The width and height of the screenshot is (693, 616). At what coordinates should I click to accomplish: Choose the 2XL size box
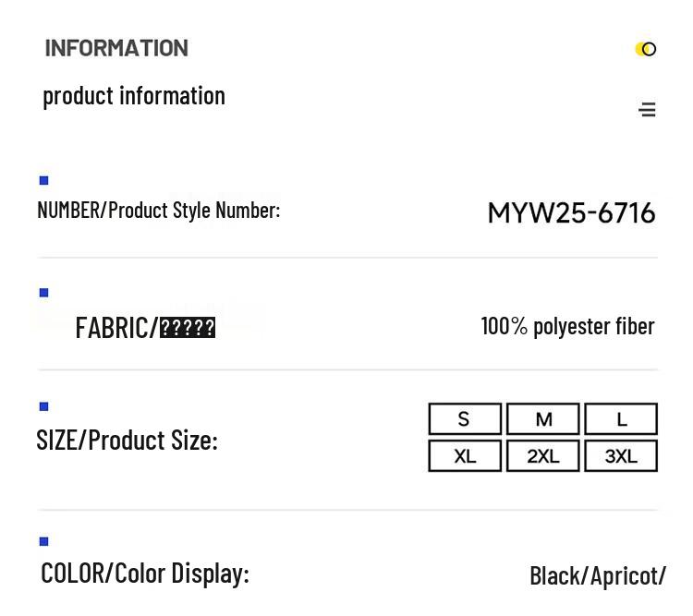543,456
